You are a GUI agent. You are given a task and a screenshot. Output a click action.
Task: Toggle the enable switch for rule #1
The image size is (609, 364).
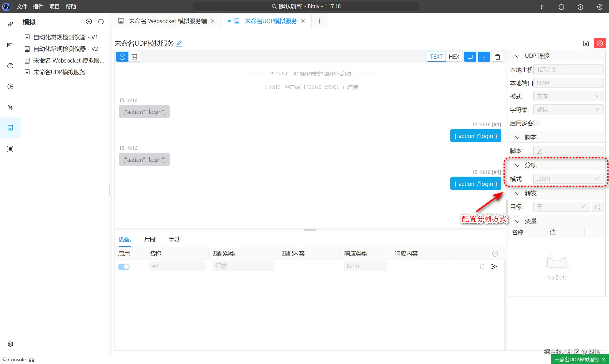click(124, 266)
